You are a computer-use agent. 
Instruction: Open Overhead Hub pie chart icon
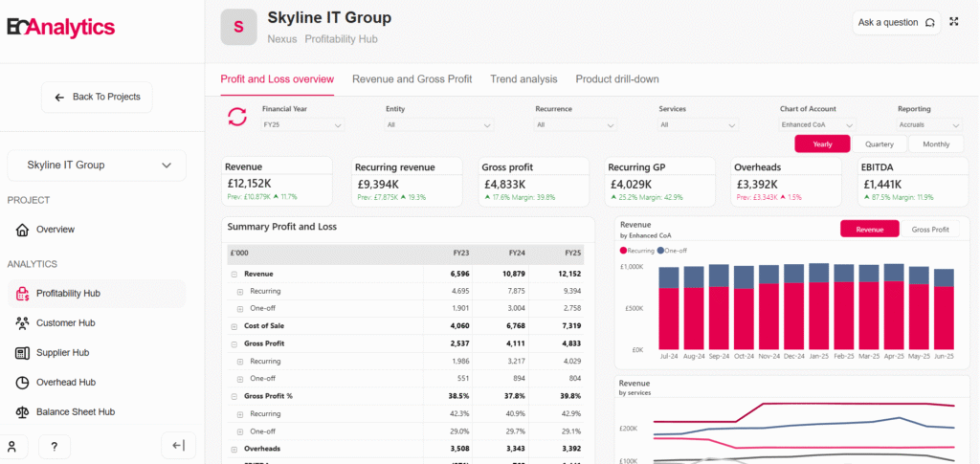[x=22, y=383]
